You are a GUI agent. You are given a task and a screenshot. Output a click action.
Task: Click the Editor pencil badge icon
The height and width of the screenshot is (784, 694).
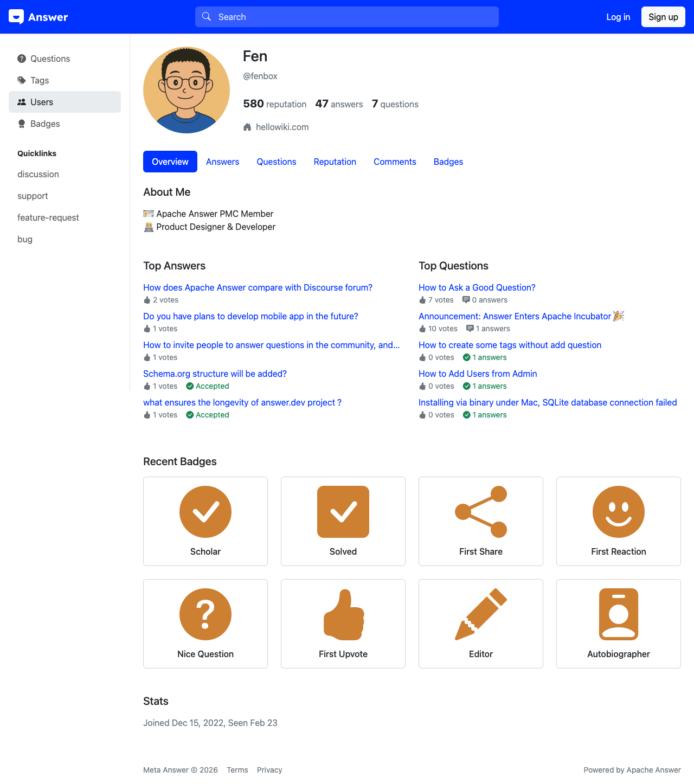click(480, 614)
